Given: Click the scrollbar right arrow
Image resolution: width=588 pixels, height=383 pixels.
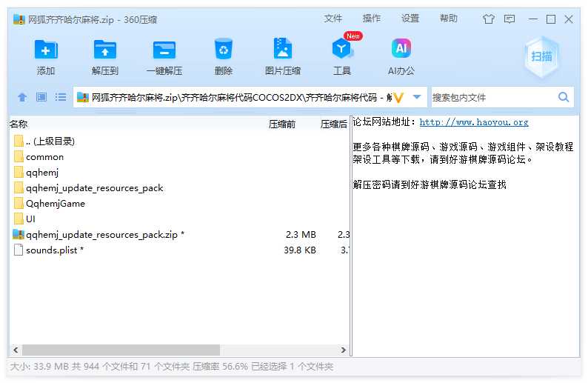Looking at the screenshot, I should point(343,350).
